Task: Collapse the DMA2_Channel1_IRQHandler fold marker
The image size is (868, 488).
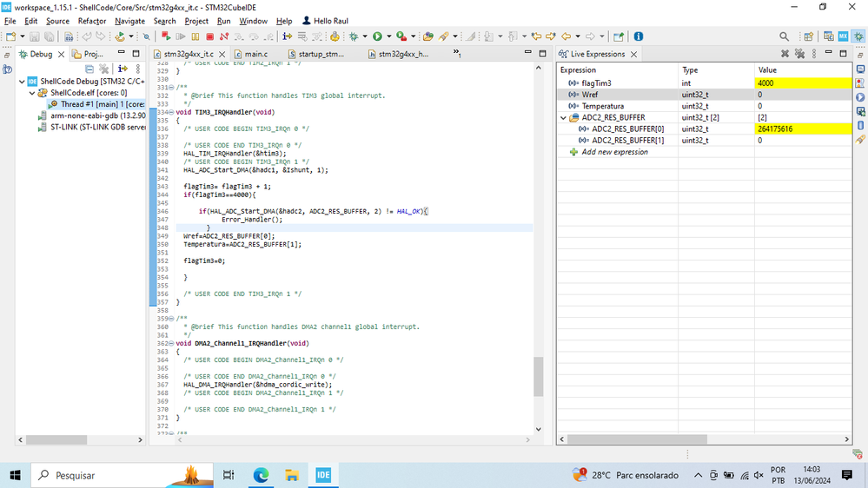Action: coord(172,344)
